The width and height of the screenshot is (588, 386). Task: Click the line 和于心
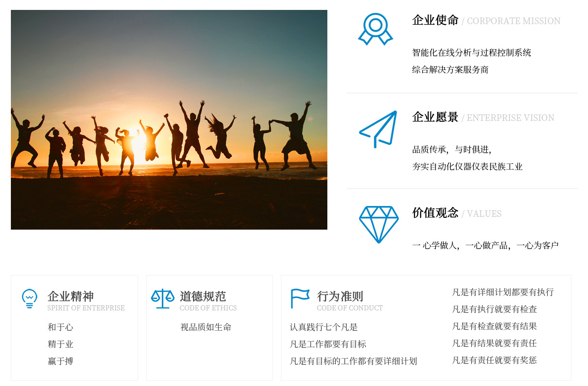tap(61, 327)
